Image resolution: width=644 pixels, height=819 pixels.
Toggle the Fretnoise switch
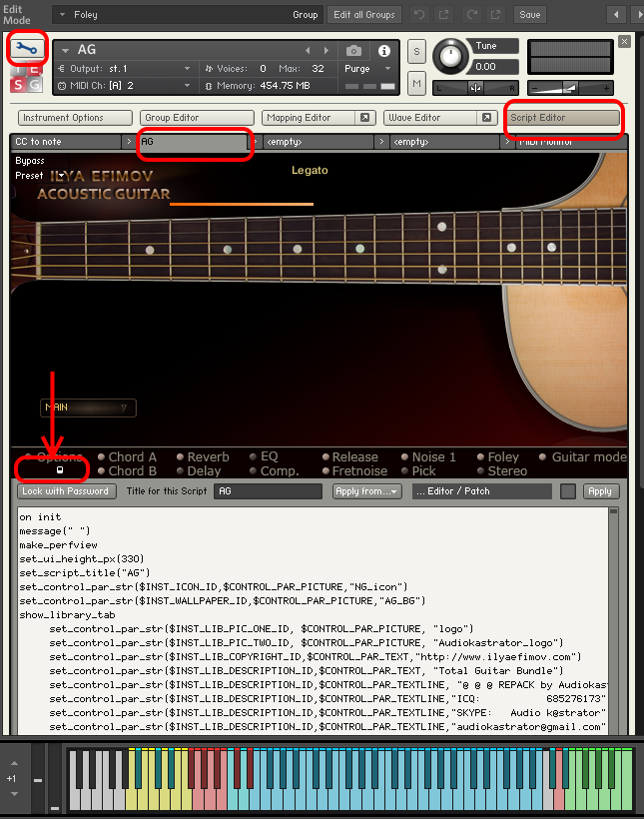coord(325,470)
